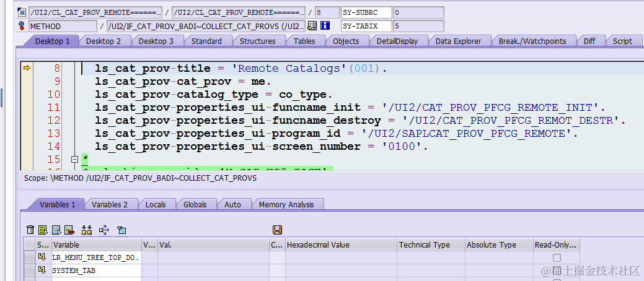The width and height of the screenshot is (644, 281).
Task: Click the SY-TABIX value field showing 5
Action: pyautogui.click(x=418, y=26)
